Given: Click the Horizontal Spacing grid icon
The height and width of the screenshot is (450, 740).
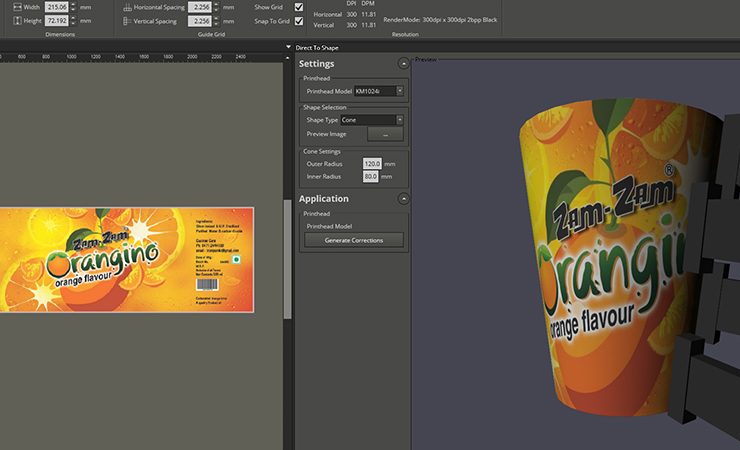Looking at the screenshot, I should click(x=127, y=7).
